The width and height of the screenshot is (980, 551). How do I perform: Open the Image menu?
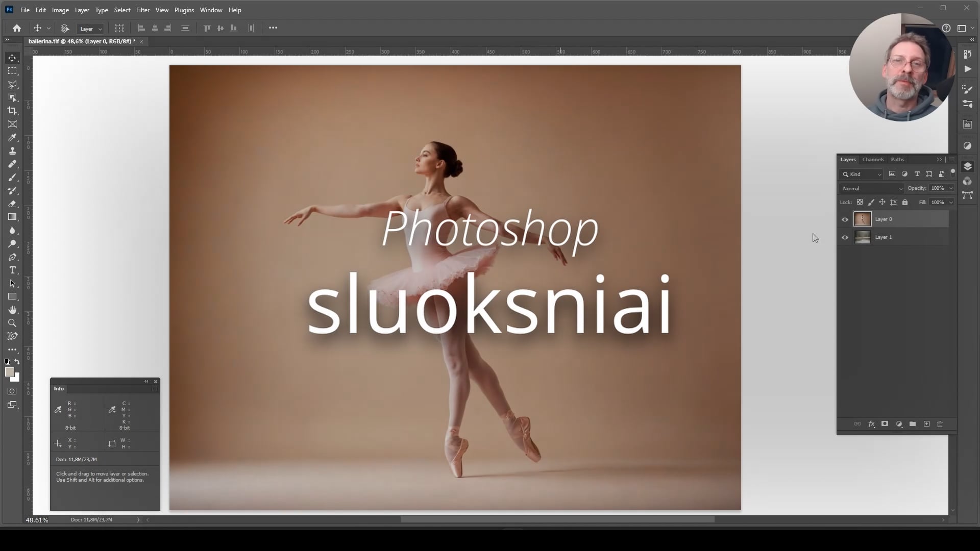60,10
